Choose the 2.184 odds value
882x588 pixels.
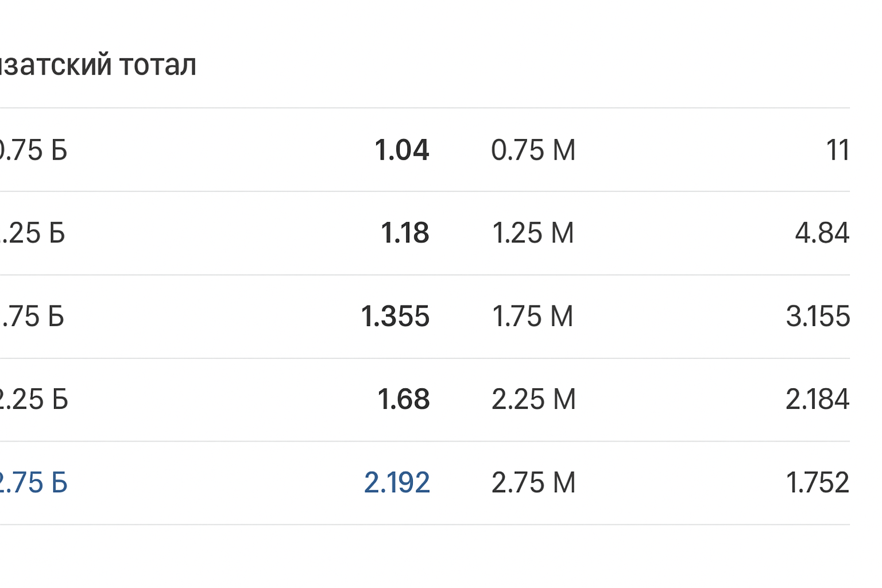pos(817,400)
